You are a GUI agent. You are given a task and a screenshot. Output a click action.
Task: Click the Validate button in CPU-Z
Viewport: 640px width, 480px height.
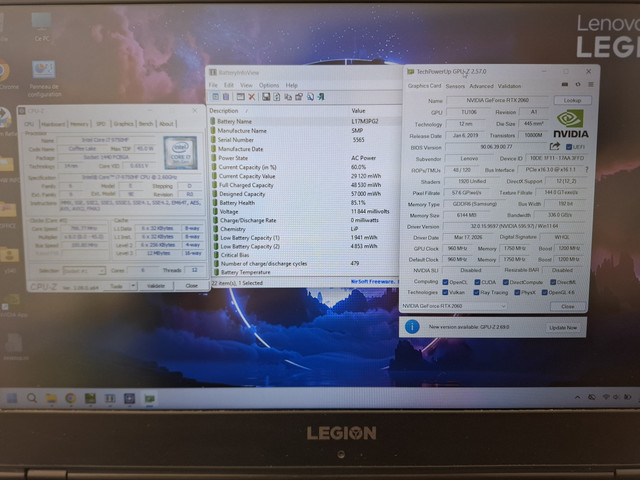point(156,286)
